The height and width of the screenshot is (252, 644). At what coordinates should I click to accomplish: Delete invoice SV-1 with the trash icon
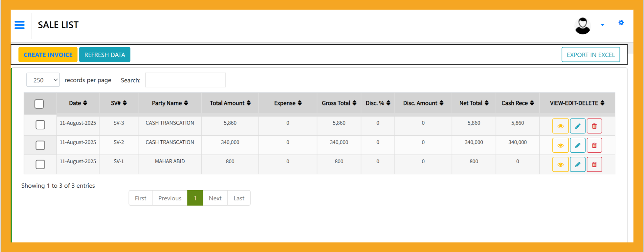click(594, 165)
